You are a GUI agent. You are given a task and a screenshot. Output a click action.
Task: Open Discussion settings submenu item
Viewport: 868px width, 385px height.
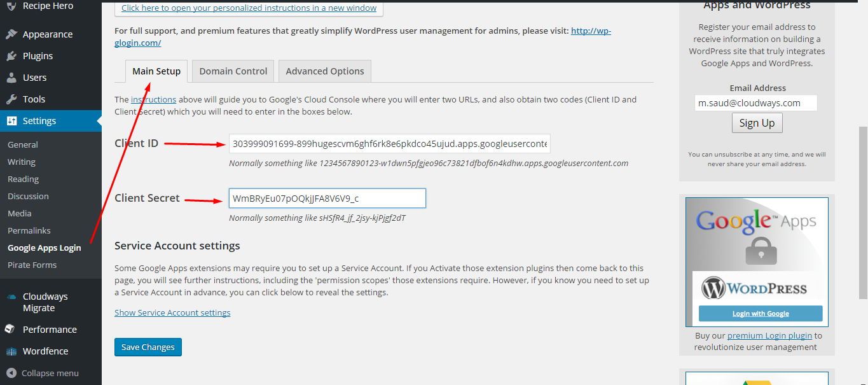(28, 197)
